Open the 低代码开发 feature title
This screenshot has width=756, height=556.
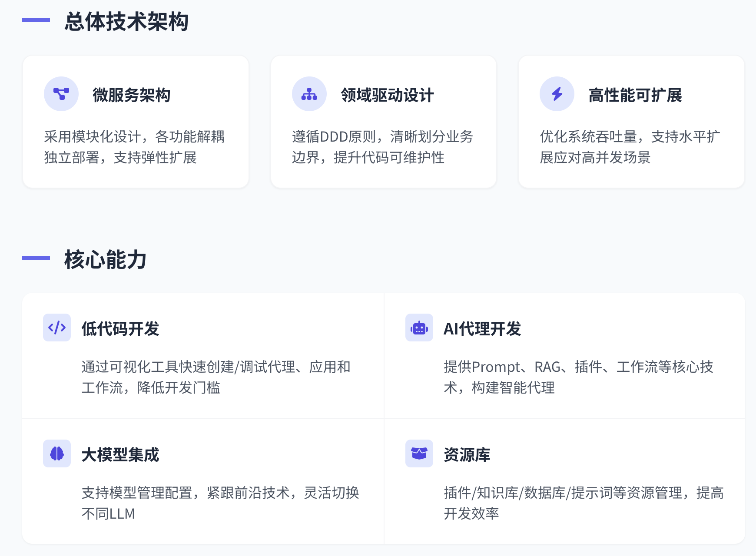pyautogui.click(x=120, y=329)
